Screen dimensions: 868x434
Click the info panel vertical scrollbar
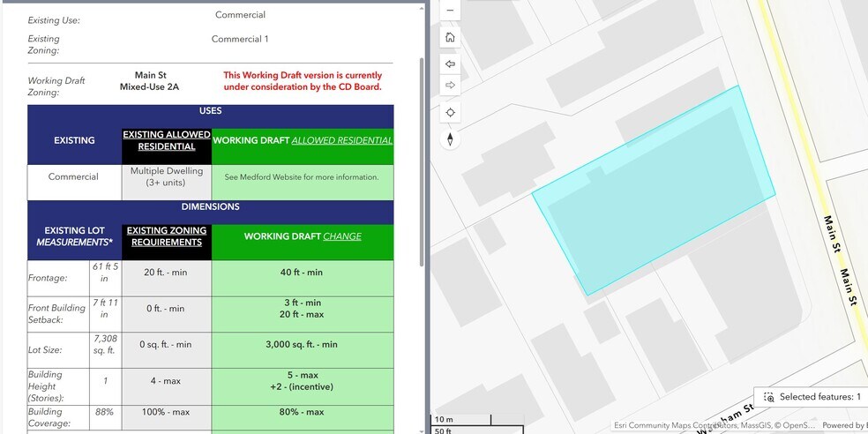[x=422, y=159]
